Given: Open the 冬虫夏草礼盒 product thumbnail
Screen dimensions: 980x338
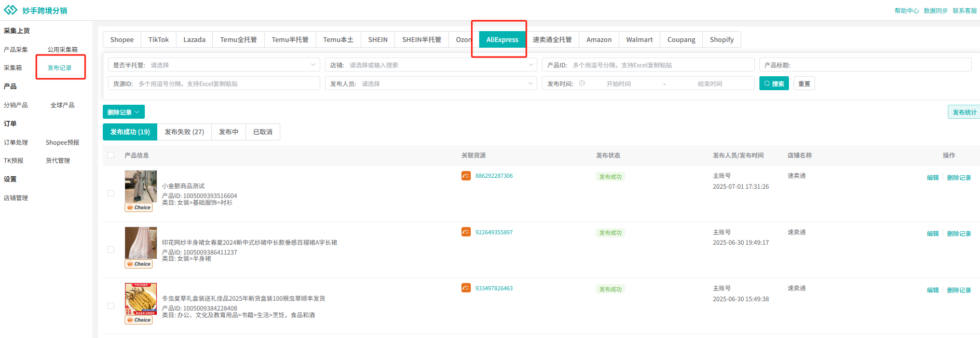Looking at the screenshot, I should 141,299.
